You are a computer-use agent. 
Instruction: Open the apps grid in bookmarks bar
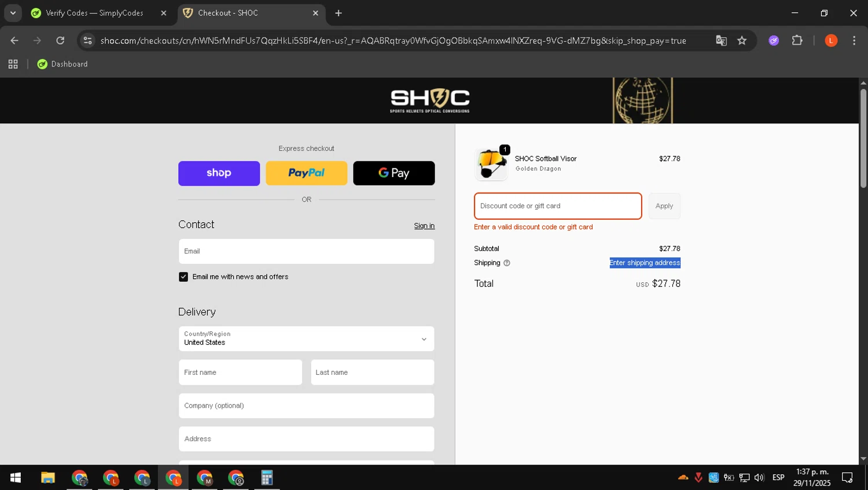point(13,64)
